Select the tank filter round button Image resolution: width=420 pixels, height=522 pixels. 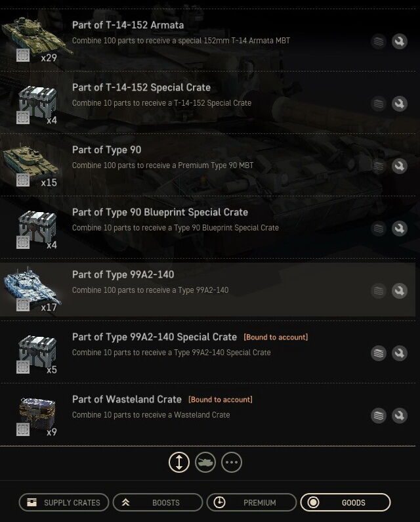point(205,462)
